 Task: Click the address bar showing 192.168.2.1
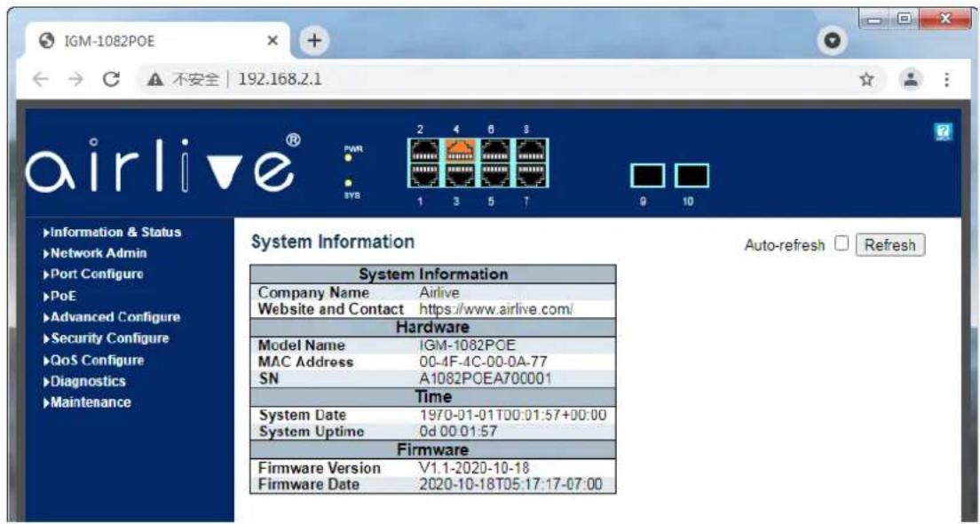pyautogui.click(x=494, y=79)
